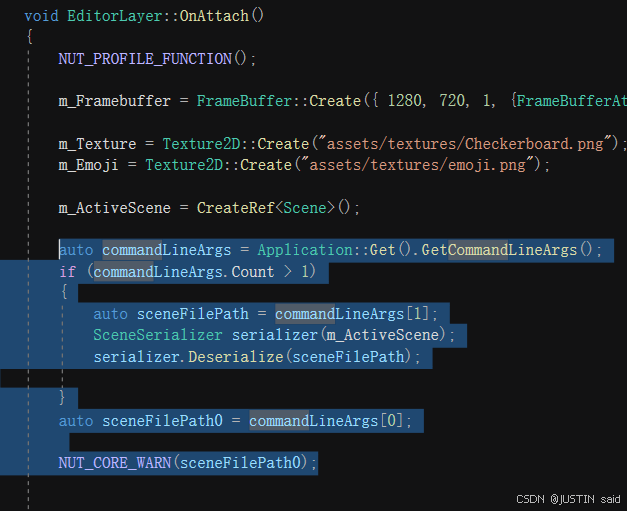
Task: Click the OnAttach function name
Action: click(x=226, y=16)
